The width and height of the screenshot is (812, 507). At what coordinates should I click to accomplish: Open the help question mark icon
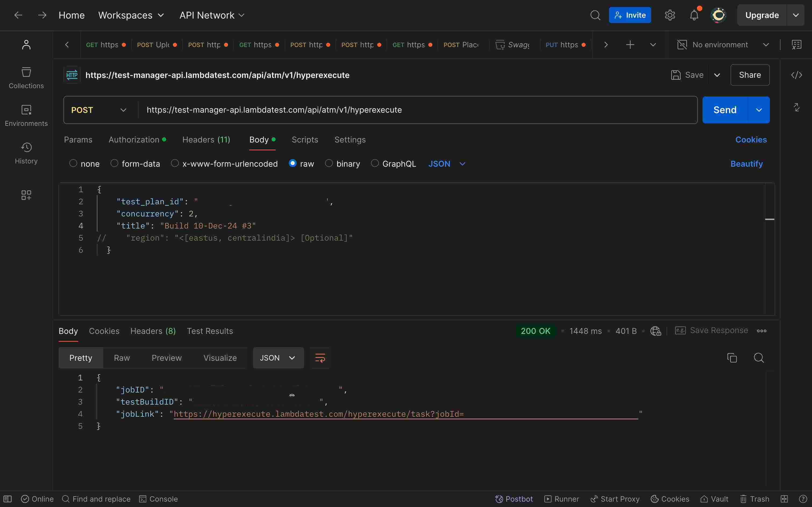[803, 499]
